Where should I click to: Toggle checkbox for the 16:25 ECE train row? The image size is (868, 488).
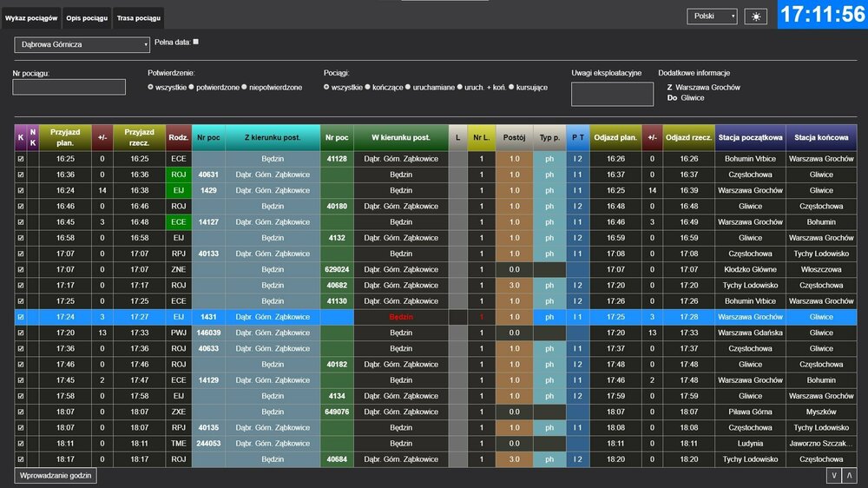click(21, 159)
